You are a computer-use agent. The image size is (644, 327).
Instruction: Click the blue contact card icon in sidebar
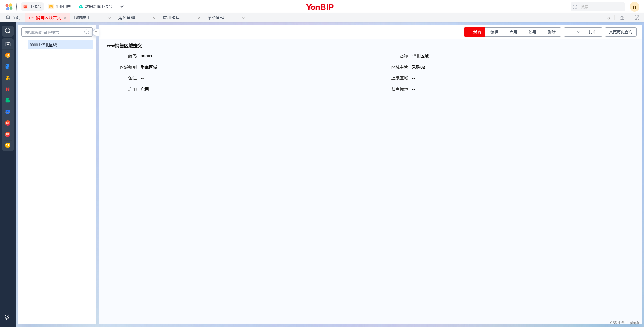7,67
